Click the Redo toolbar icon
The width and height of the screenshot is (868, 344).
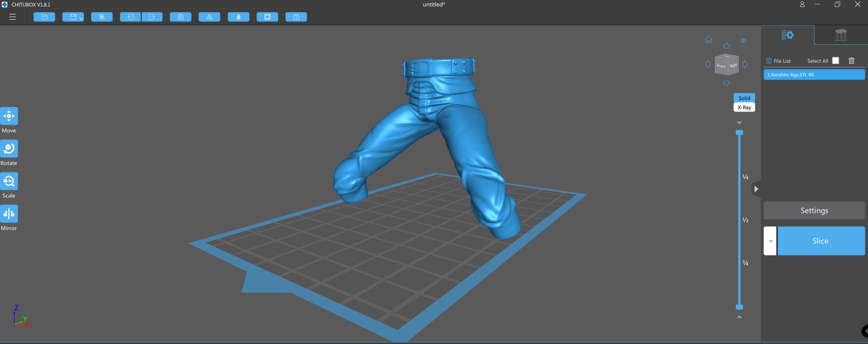(x=152, y=17)
